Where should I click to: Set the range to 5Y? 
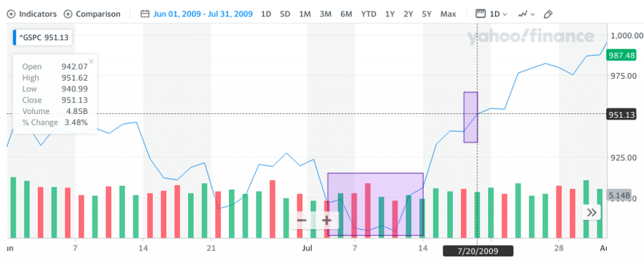(x=427, y=14)
